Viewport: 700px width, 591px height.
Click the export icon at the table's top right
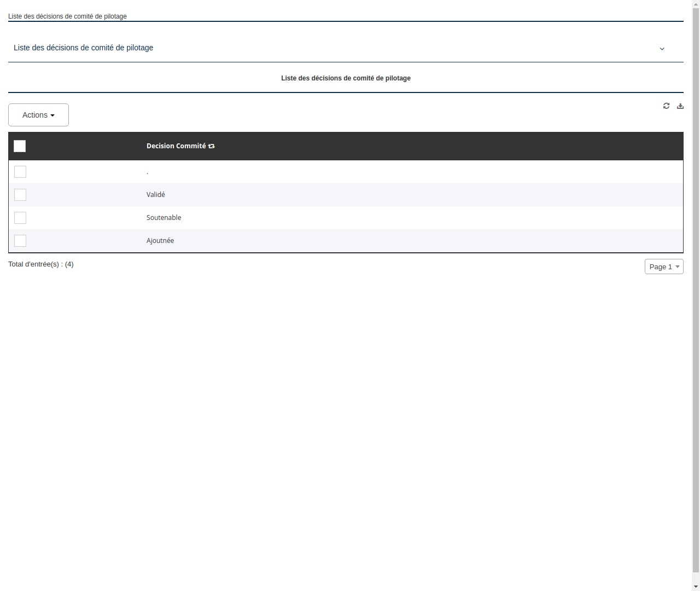[x=680, y=106]
